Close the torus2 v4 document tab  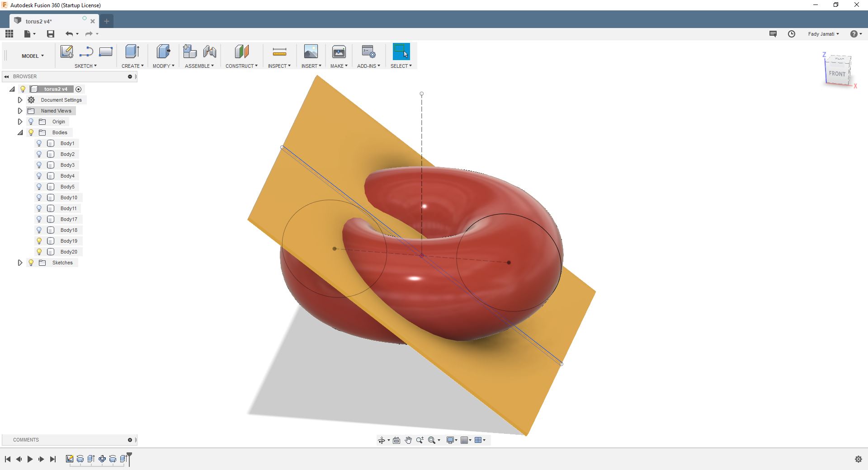(93, 21)
